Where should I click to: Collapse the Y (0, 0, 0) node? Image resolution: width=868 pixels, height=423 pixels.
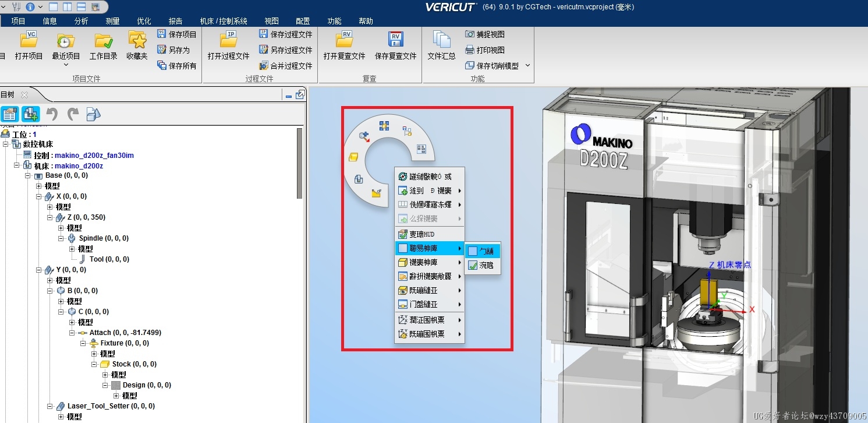(40, 270)
